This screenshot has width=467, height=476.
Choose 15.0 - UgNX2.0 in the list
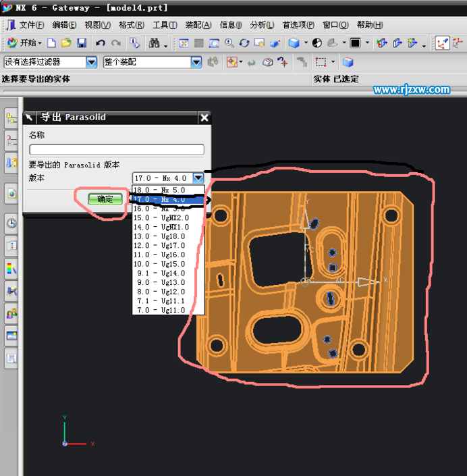(162, 218)
